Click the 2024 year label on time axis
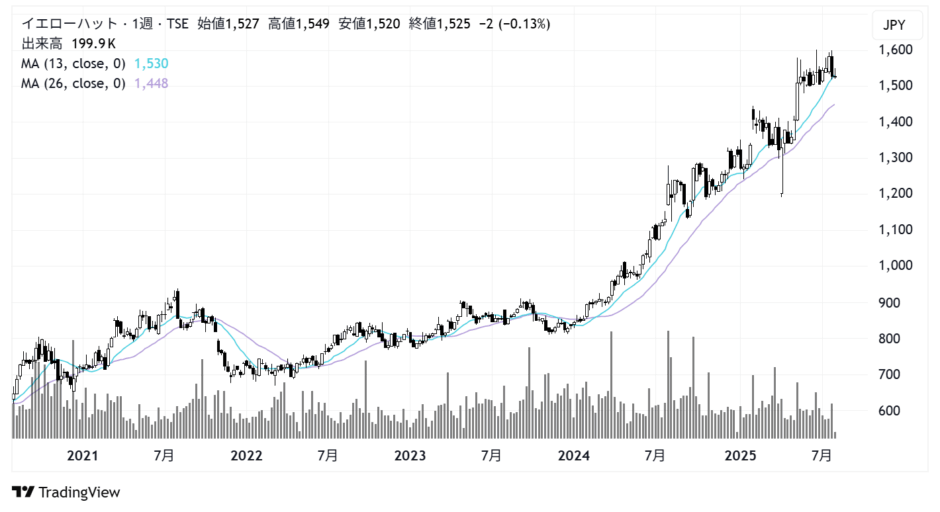This screenshot has height=512, width=940. (574, 456)
